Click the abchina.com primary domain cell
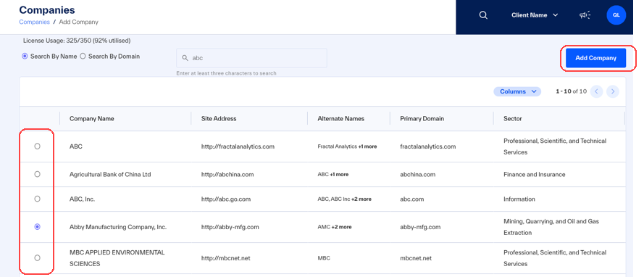 pos(418,174)
